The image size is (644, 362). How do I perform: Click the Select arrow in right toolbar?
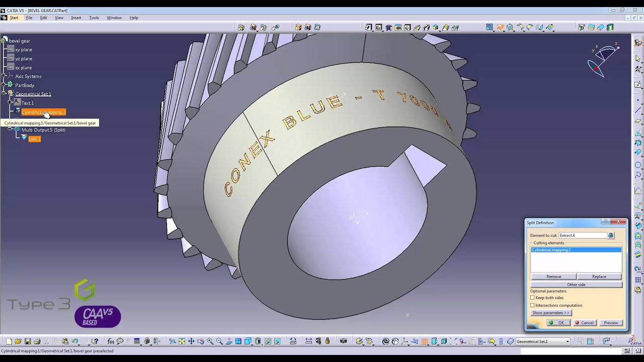(x=638, y=59)
